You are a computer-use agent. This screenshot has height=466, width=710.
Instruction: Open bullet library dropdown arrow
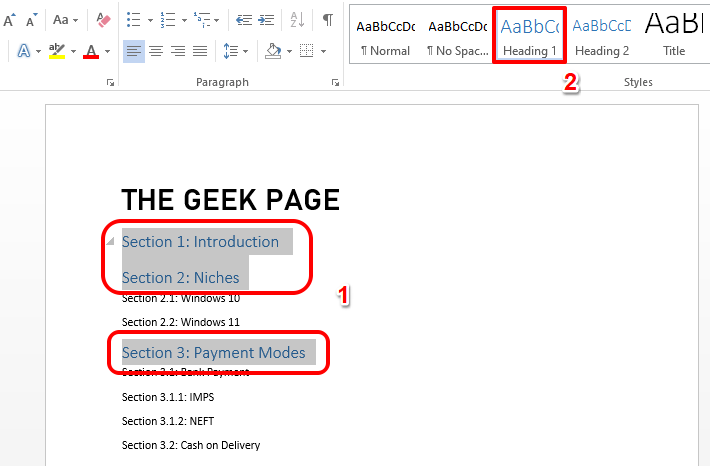pos(150,21)
